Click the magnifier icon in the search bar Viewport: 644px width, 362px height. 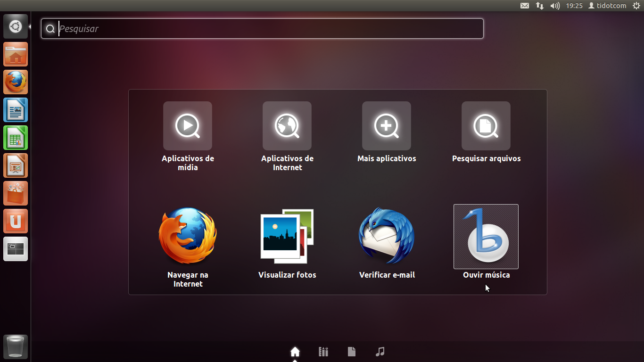click(50, 29)
